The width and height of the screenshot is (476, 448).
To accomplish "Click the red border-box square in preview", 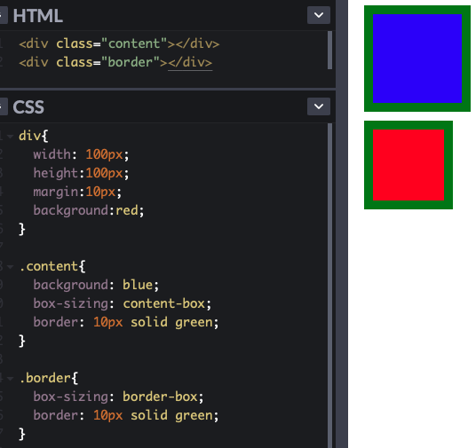I will coord(409,165).
